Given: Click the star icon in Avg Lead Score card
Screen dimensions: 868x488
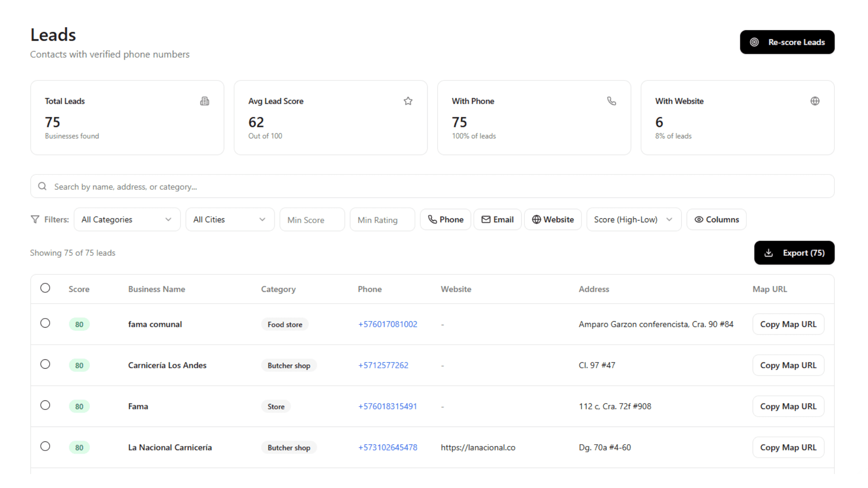Looking at the screenshot, I should click(408, 101).
